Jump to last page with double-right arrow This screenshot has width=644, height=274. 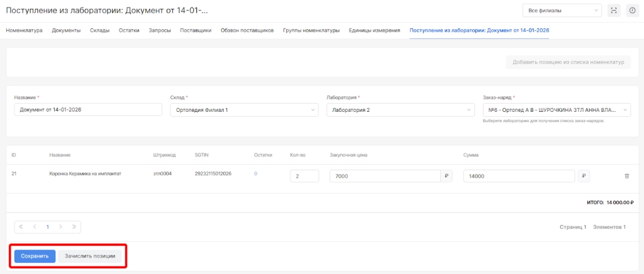74,227
